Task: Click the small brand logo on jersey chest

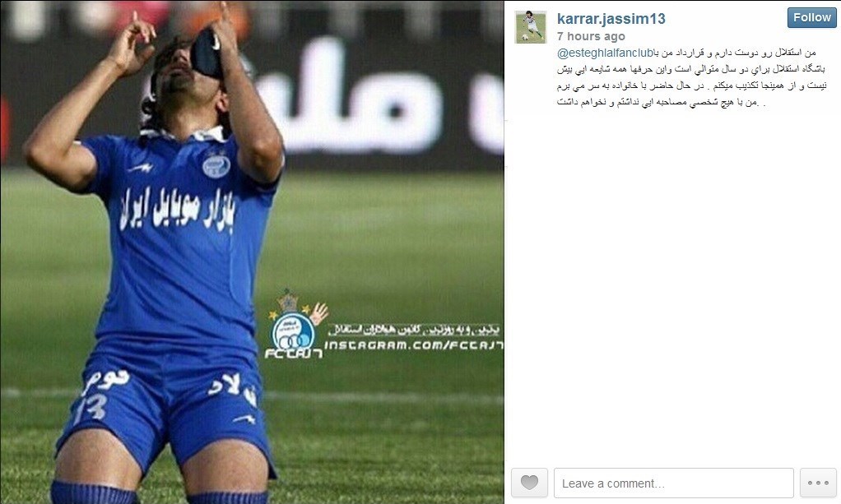Action: click(141, 168)
